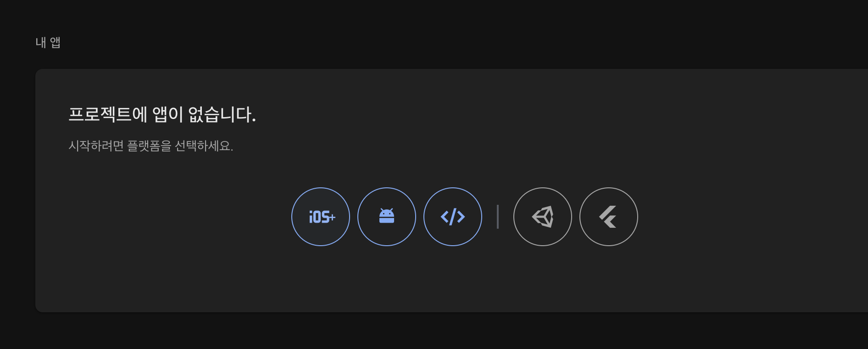Click the gray Unity cube logo

coord(543,217)
